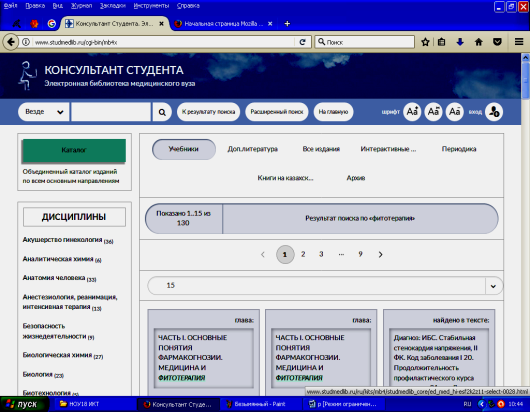Go to previous results page arrow
531x412 pixels.
click(x=262, y=254)
